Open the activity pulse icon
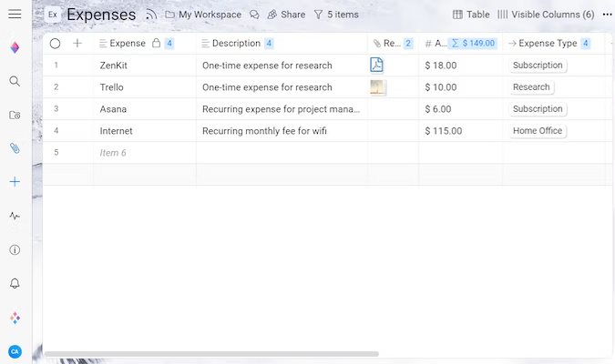Image resolution: width=615 pixels, height=364 pixels. click(x=15, y=217)
